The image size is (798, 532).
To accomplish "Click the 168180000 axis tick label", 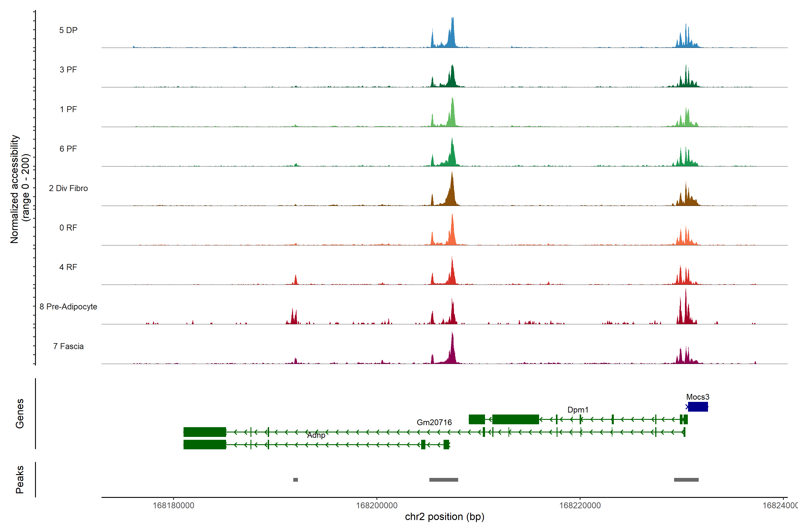I will click(x=173, y=506).
